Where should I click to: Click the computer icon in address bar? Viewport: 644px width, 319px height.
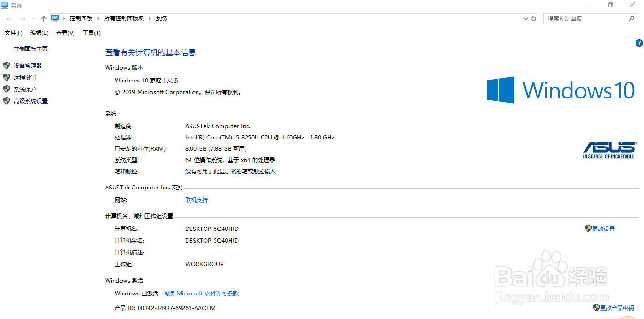pyautogui.click(x=55, y=18)
